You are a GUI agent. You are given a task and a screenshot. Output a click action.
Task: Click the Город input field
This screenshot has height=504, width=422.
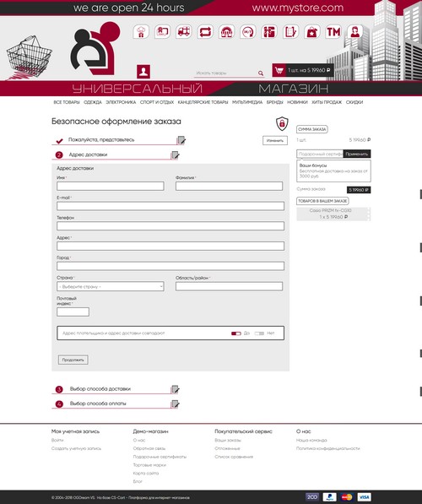170,266
